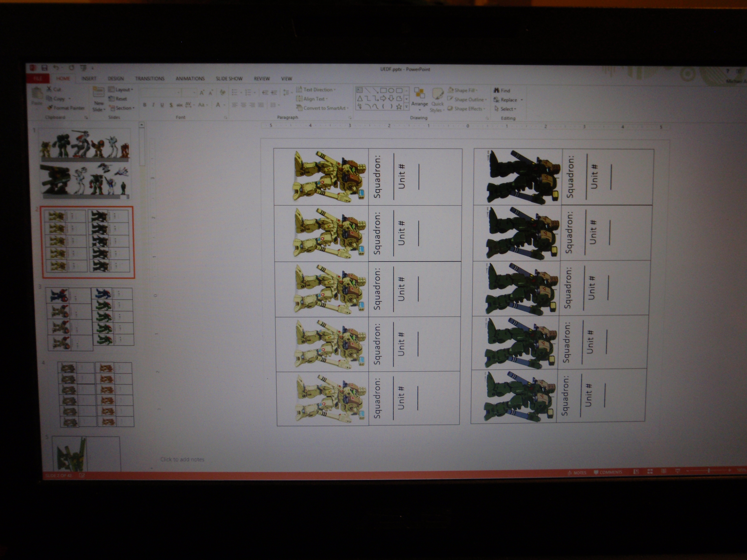Activate Format Painter

tap(66, 108)
